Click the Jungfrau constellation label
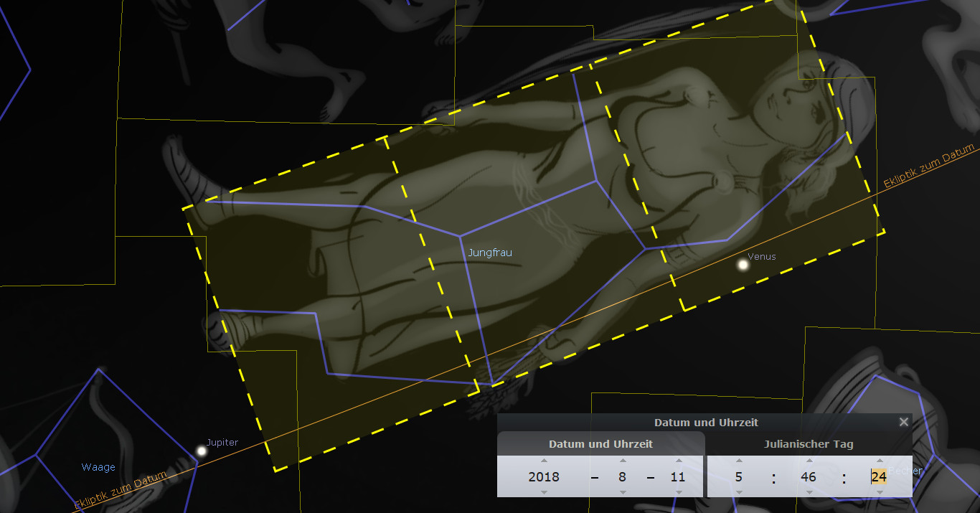 click(x=490, y=253)
